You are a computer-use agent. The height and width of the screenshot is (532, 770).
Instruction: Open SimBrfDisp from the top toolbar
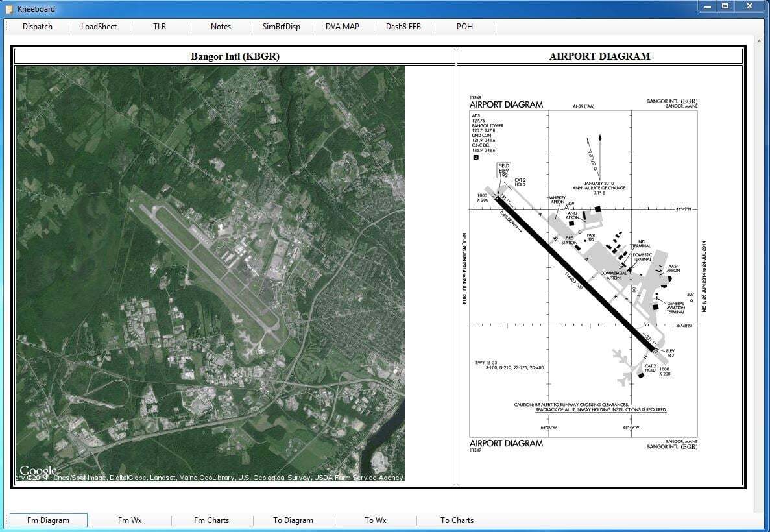click(x=282, y=27)
